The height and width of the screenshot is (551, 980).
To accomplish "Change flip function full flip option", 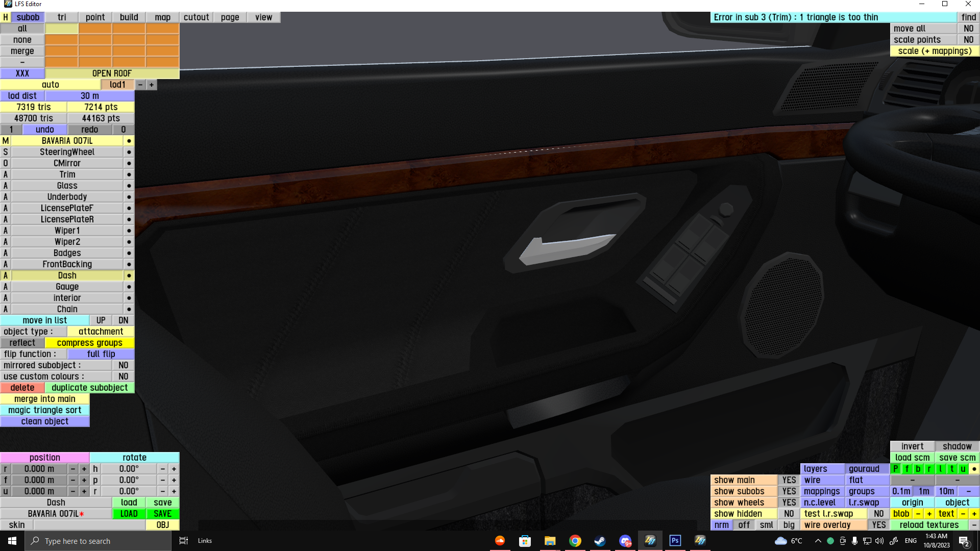I will 101,354.
